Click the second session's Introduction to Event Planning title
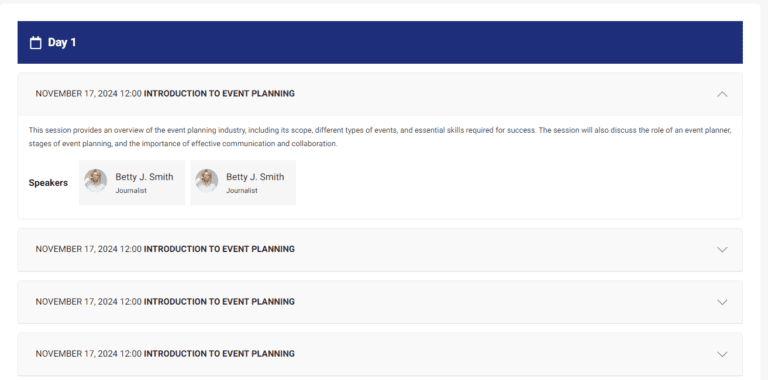Screen dimensions: 768x380 coord(219,249)
